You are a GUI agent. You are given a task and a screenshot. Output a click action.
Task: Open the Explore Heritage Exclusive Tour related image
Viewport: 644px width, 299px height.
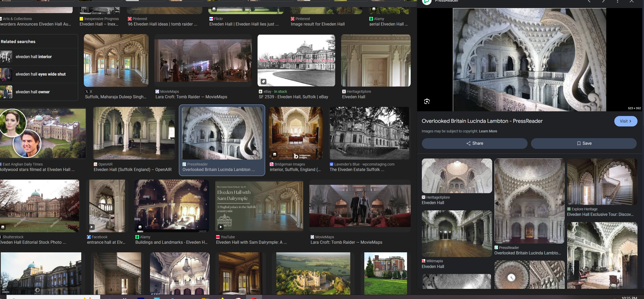[602, 182]
